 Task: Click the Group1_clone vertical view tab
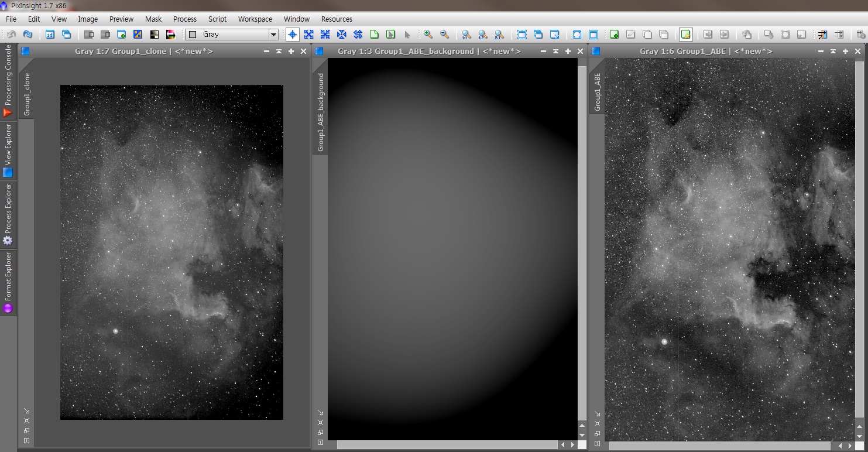click(27, 94)
